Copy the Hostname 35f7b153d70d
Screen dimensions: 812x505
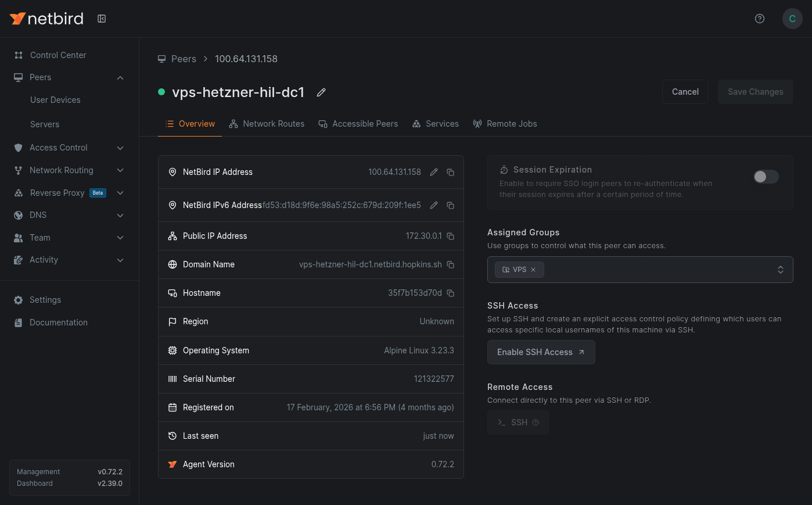(x=450, y=293)
